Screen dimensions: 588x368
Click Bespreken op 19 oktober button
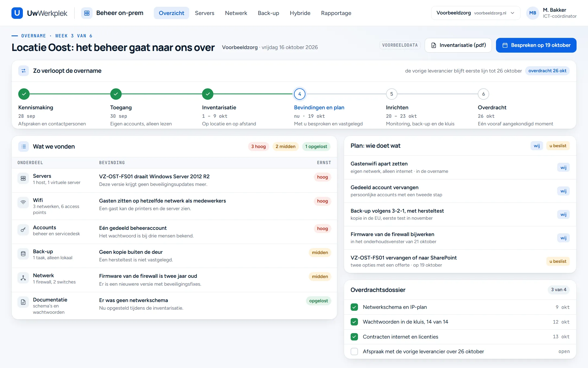point(536,45)
